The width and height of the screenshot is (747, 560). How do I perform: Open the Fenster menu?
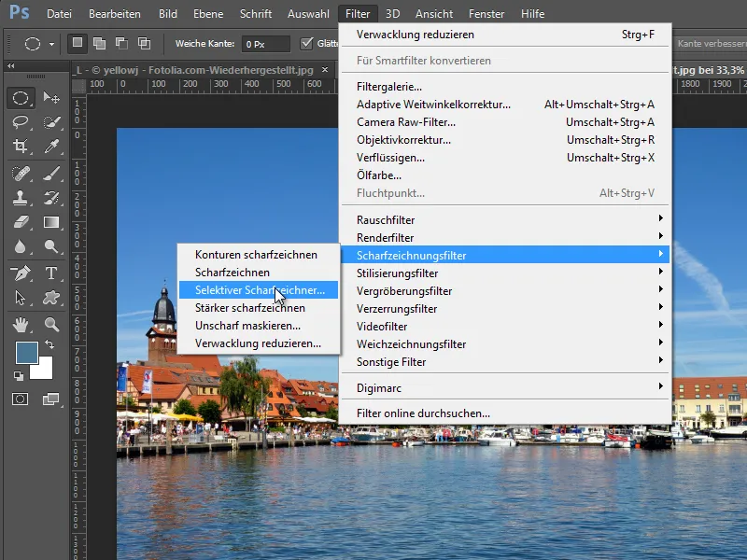click(x=486, y=14)
